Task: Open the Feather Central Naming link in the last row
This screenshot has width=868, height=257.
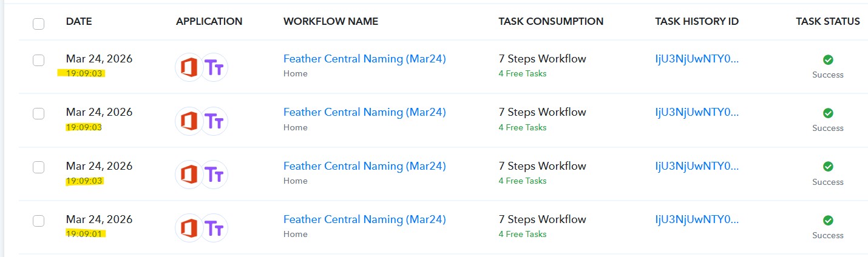Action: (364, 219)
